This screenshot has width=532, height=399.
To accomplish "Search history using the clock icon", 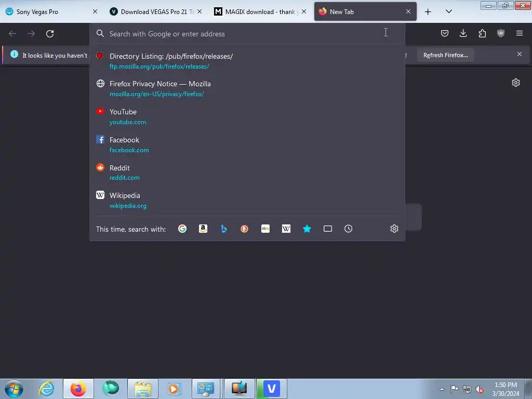I will coord(349,229).
